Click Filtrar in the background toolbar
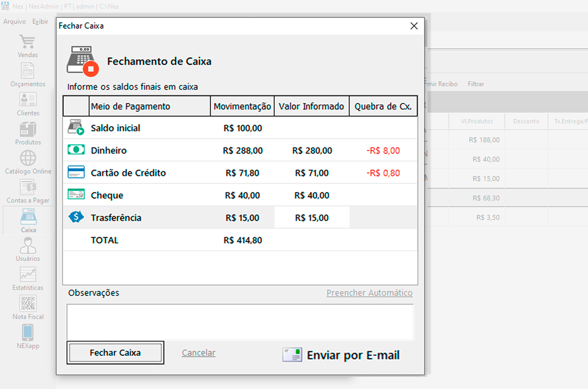Viewport: 588px width, 389px height. tap(475, 84)
